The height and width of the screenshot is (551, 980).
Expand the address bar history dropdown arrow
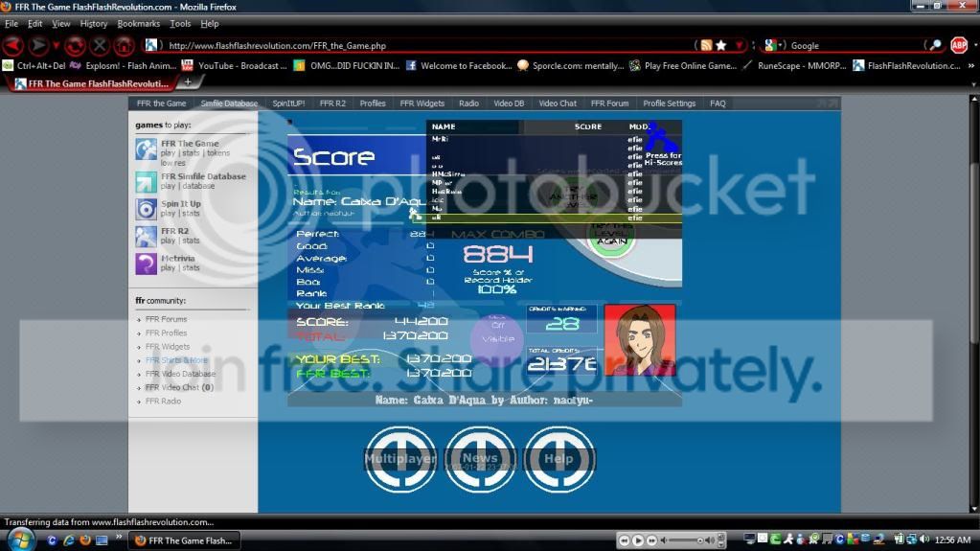738,45
